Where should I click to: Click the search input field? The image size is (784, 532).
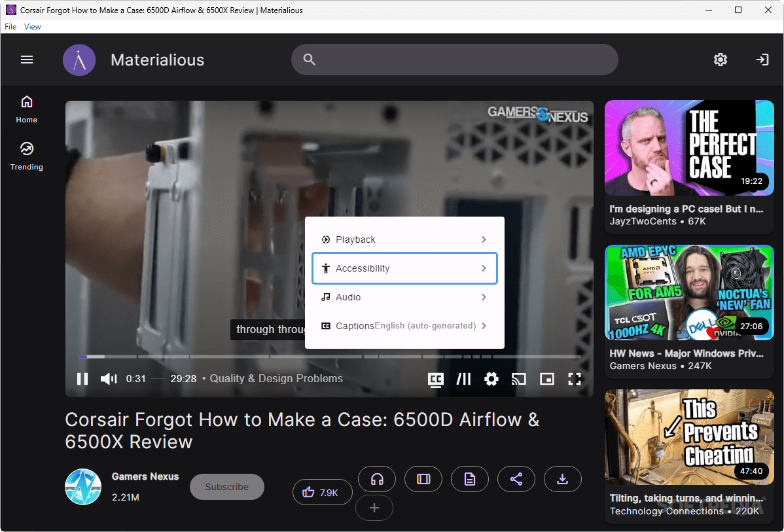(455, 60)
